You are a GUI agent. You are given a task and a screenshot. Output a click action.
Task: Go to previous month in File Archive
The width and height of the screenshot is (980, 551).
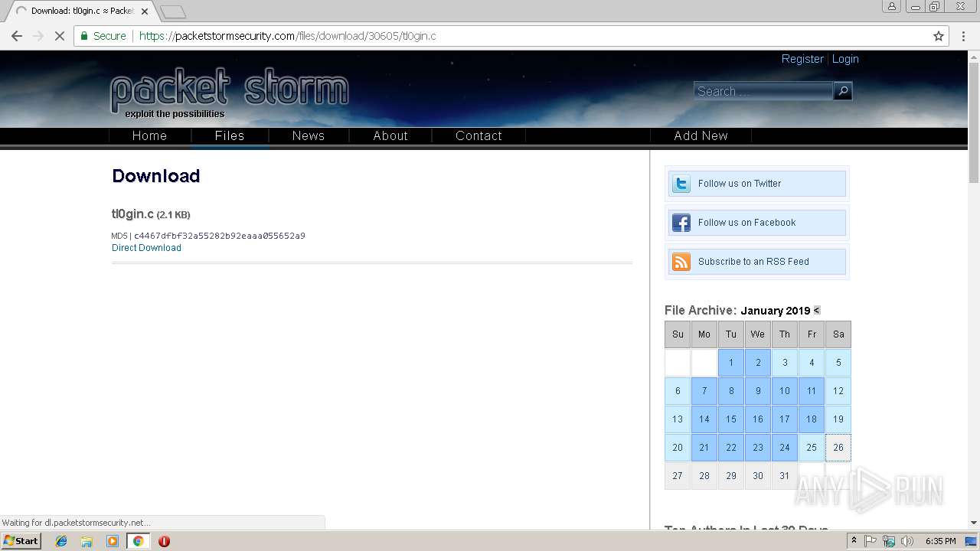pyautogui.click(x=817, y=311)
